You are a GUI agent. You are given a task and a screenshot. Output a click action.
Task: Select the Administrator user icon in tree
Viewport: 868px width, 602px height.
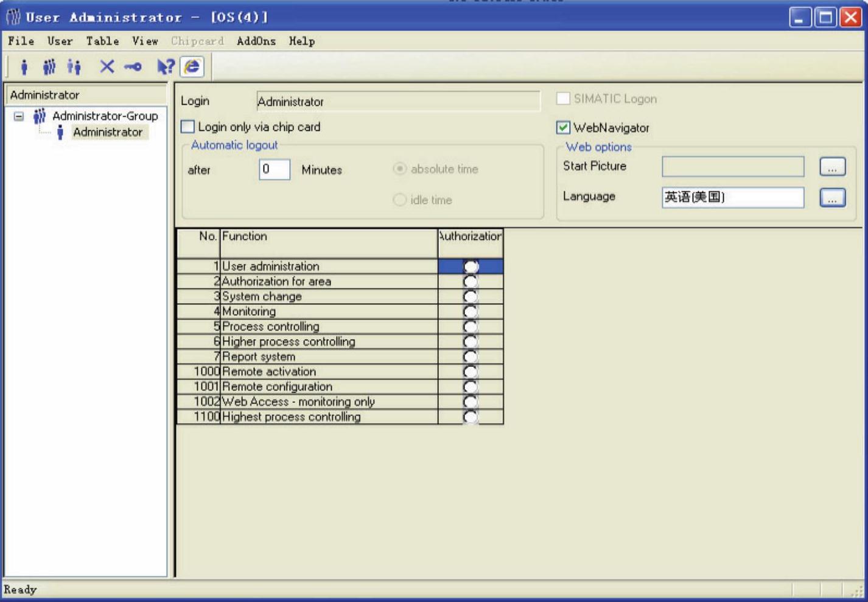(60, 132)
